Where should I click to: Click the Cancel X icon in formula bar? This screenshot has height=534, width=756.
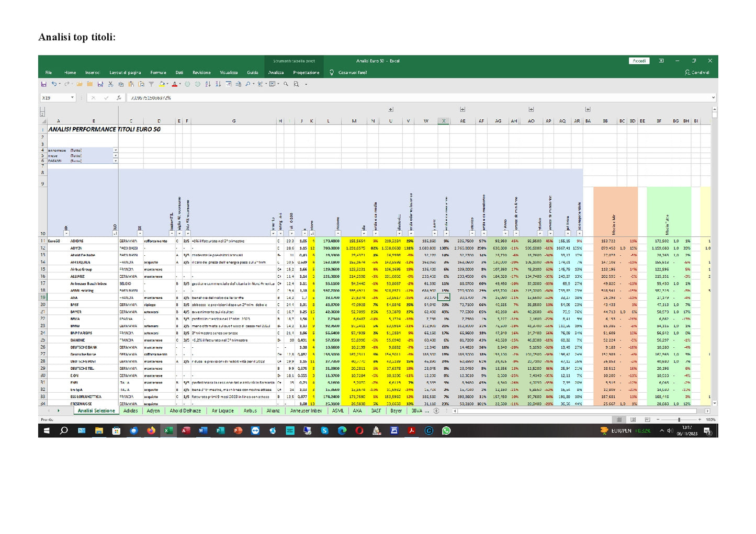tap(93, 98)
